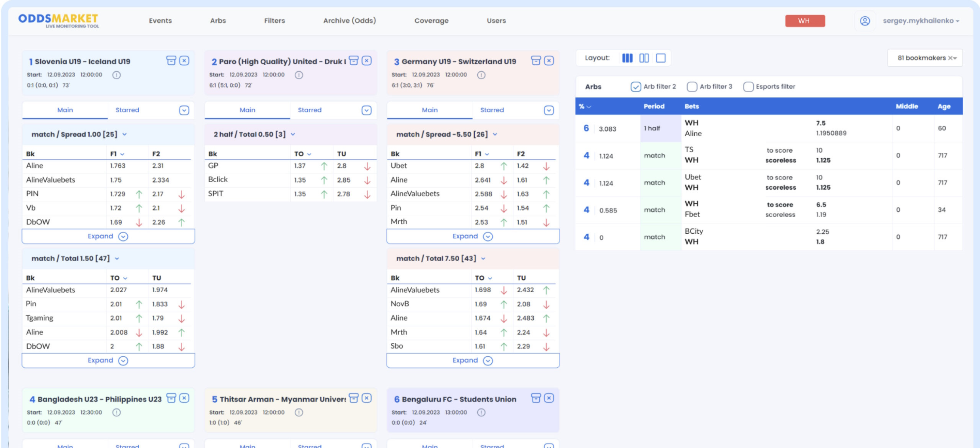This screenshot has width=980, height=448.
Task: Open the Arbs menu item
Action: [218, 21]
